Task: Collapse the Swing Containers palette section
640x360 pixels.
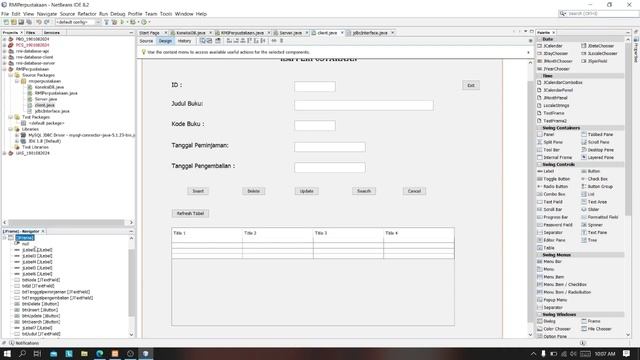Action: [x=539, y=128]
